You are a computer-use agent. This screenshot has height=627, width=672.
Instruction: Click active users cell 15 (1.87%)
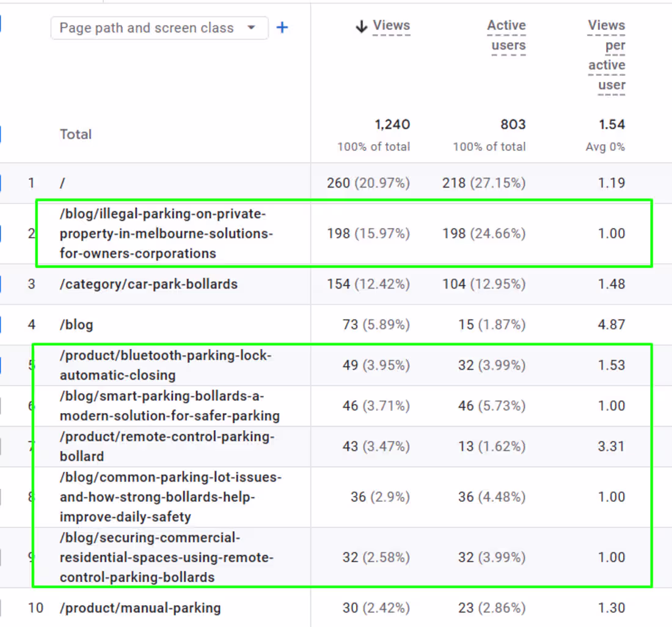(492, 325)
